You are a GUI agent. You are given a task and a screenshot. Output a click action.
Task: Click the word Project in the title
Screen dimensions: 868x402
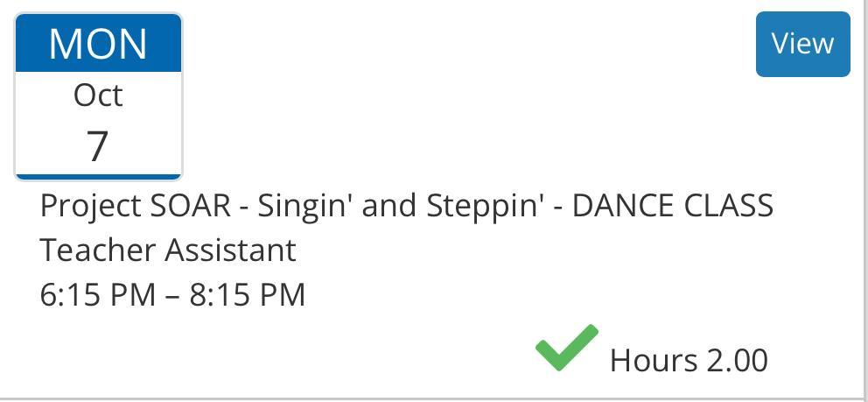[91, 206]
